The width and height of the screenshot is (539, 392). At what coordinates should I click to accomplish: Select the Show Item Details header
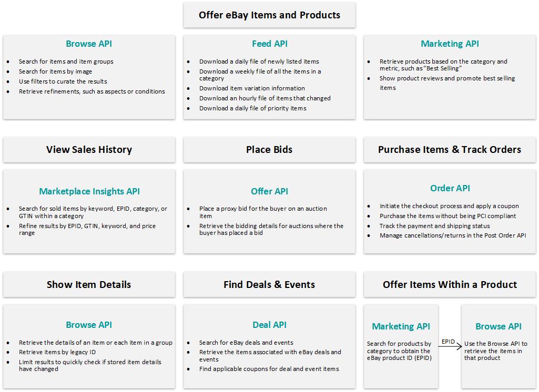point(89,284)
